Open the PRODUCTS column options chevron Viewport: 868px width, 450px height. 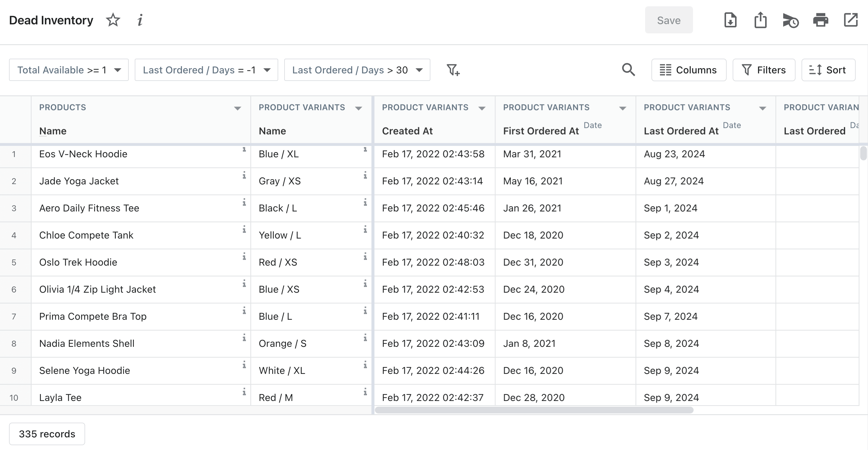tap(238, 108)
